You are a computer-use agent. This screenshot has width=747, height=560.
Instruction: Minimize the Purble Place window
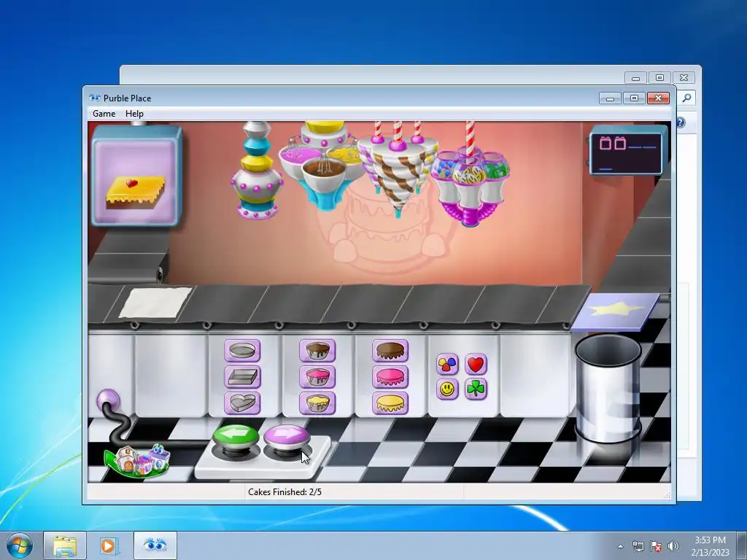pos(610,98)
